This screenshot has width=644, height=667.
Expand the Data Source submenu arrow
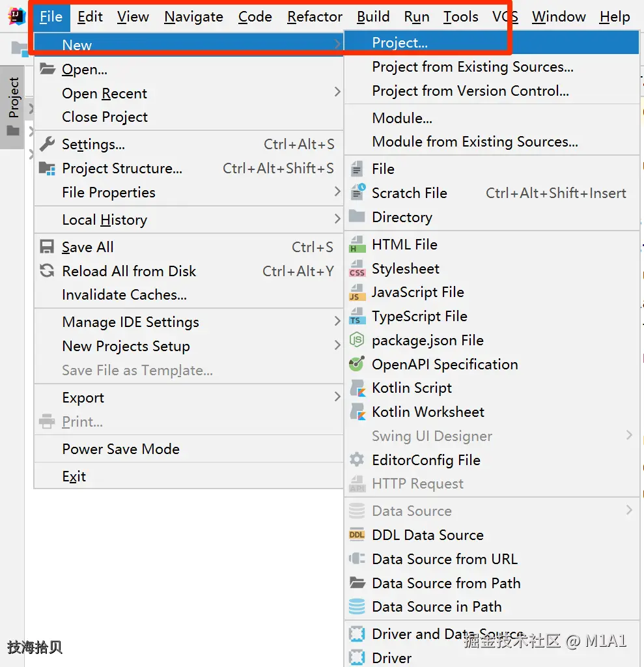coord(629,510)
